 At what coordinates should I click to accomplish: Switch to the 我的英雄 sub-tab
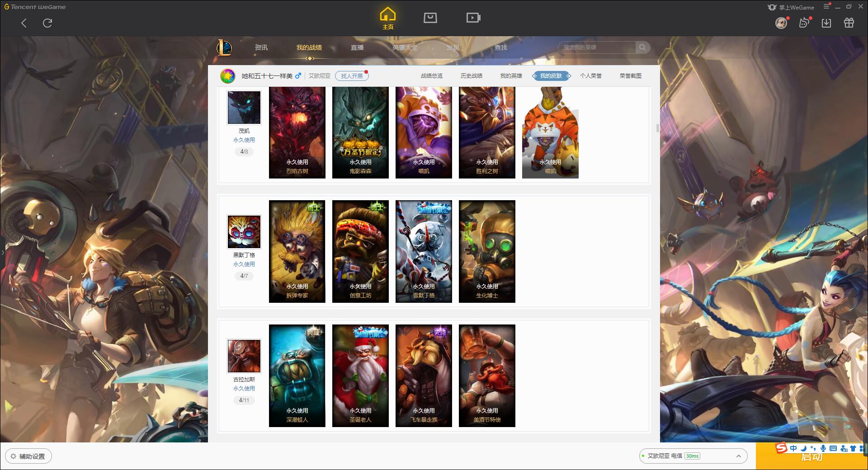click(511, 76)
